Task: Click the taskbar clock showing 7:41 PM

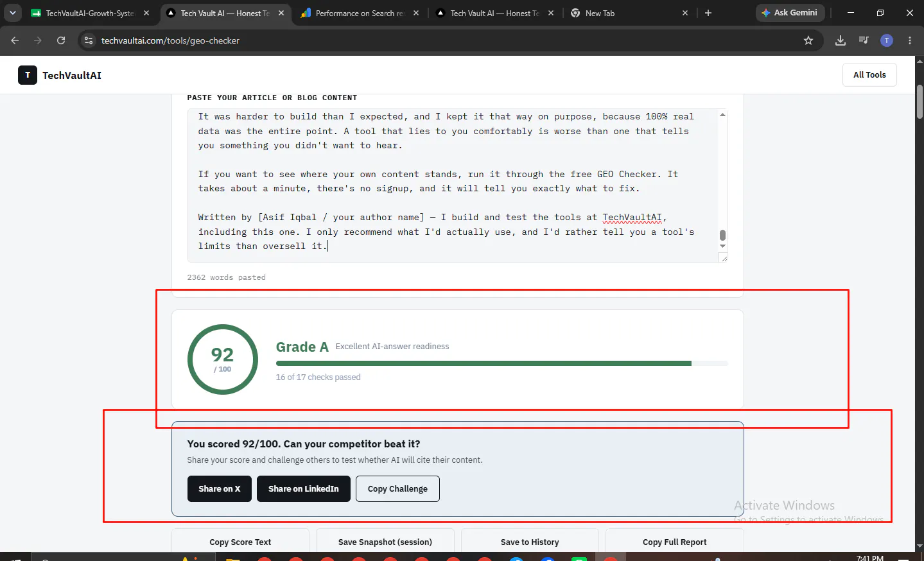Action: coord(870,558)
